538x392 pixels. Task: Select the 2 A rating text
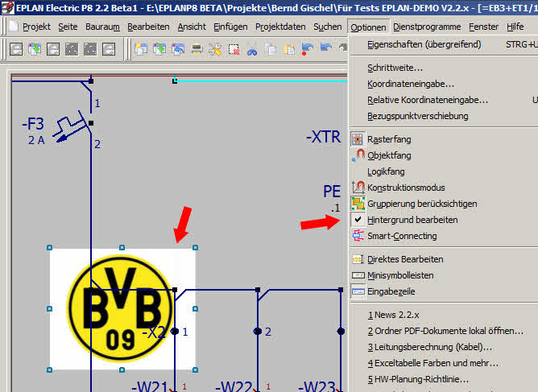pos(36,140)
